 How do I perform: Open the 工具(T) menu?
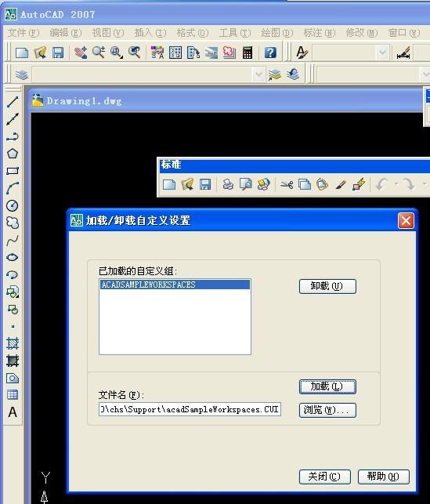pos(235,33)
